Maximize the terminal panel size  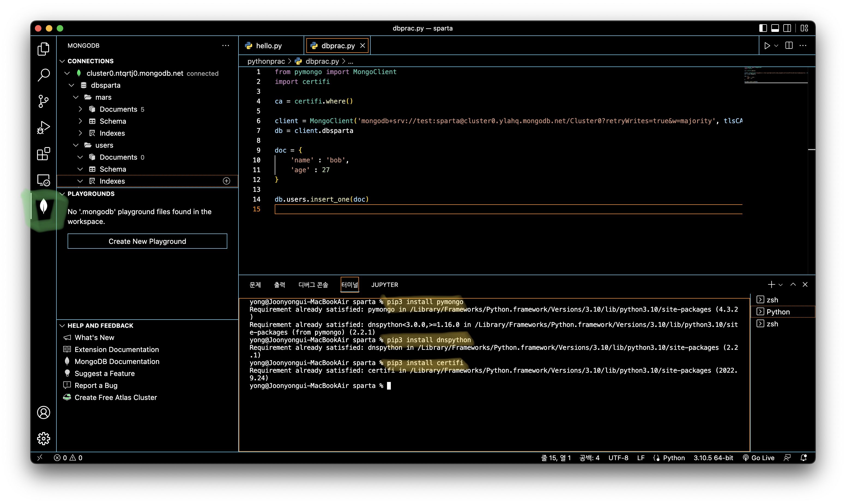793,285
